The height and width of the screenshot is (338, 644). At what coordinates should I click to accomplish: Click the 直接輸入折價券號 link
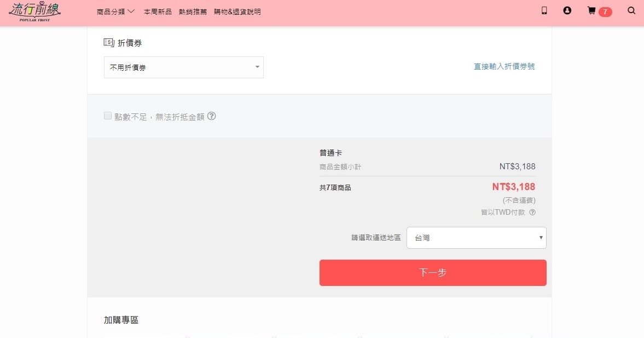click(x=503, y=66)
